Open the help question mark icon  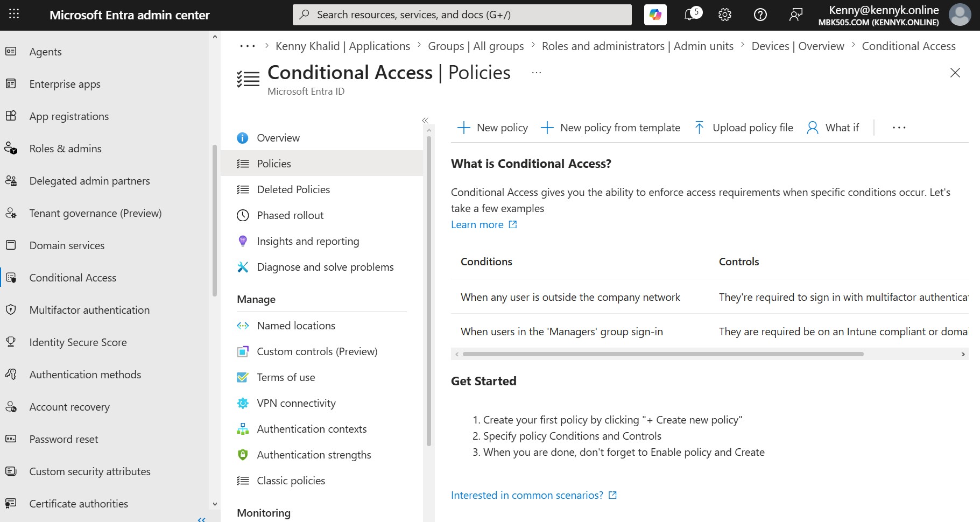pyautogui.click(x=760, y=15)
